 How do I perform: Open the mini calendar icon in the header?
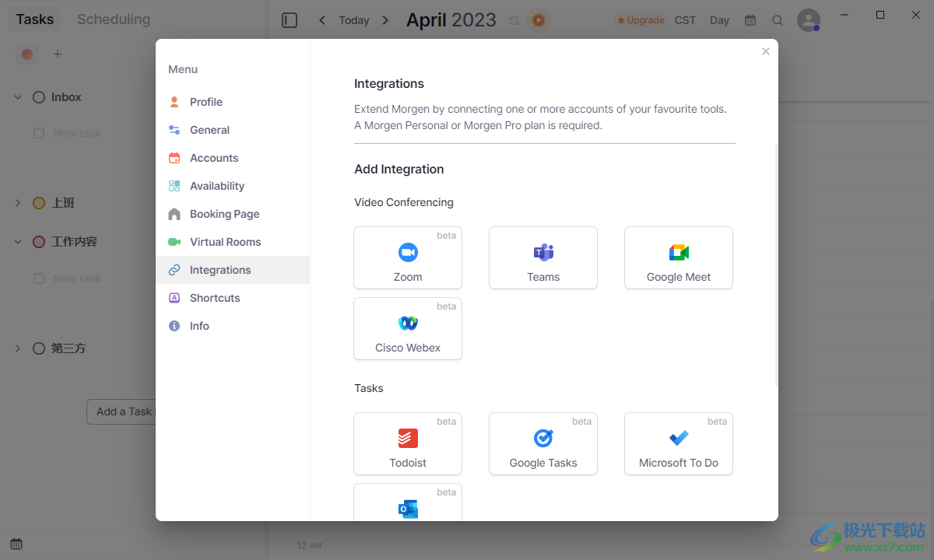pyautogui.click(x=750, y=20)
